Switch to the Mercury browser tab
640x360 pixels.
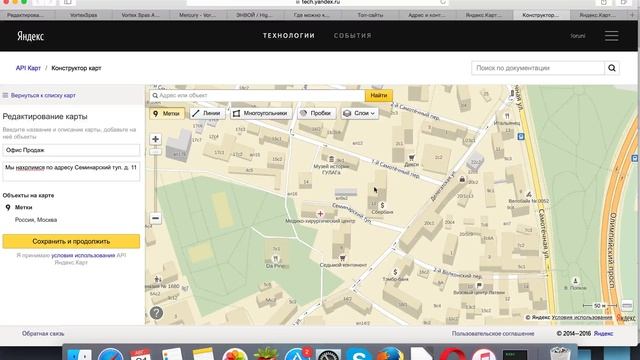[198, 15]
